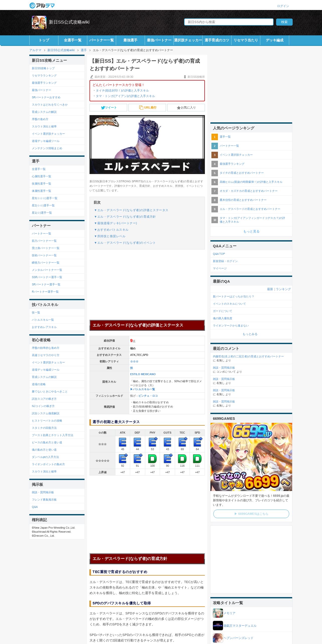The image size is (322, 644).
Task: Open the 最強パートナー navigation tab
Action: pos(159,40)
